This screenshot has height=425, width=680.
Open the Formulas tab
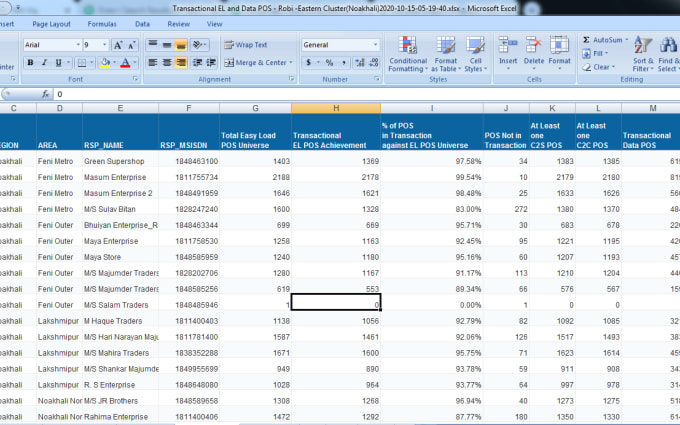coord(102,24)
